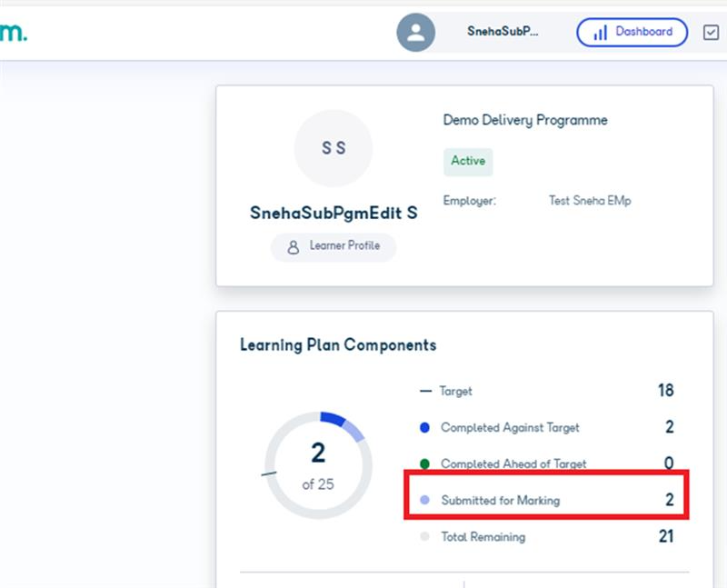
Task: Click the dark blue completed segment of donut
Action: pos(333,418)
